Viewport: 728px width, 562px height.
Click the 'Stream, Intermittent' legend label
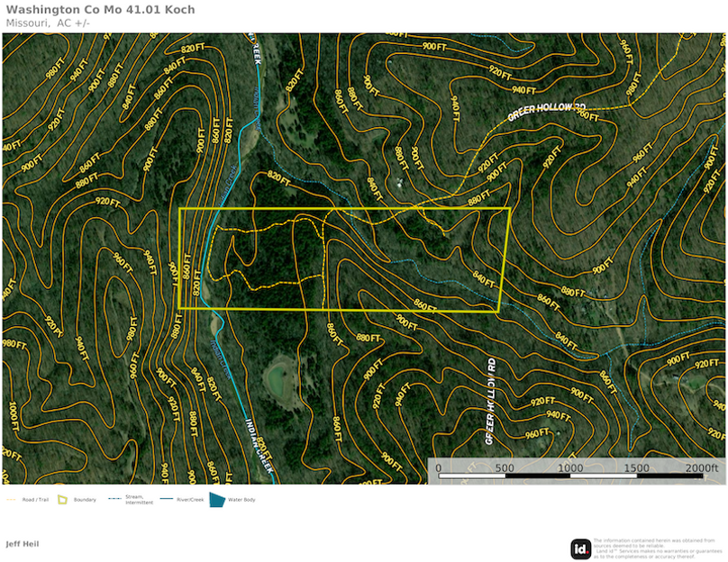tap(140, 501)
